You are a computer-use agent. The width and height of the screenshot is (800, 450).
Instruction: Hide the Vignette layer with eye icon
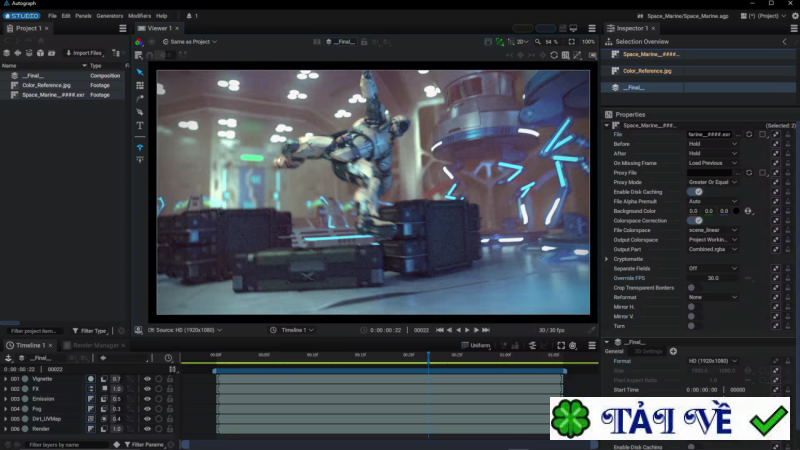(x=147, y=379)
